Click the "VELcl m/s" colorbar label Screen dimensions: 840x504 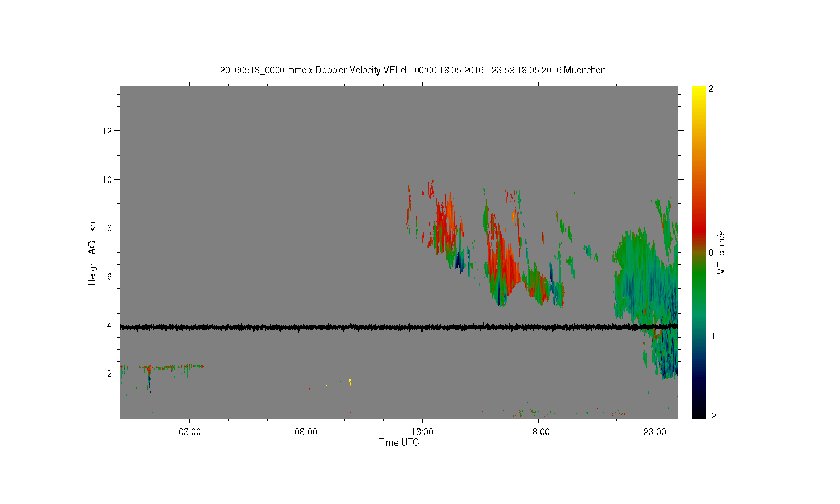point(721,252)
